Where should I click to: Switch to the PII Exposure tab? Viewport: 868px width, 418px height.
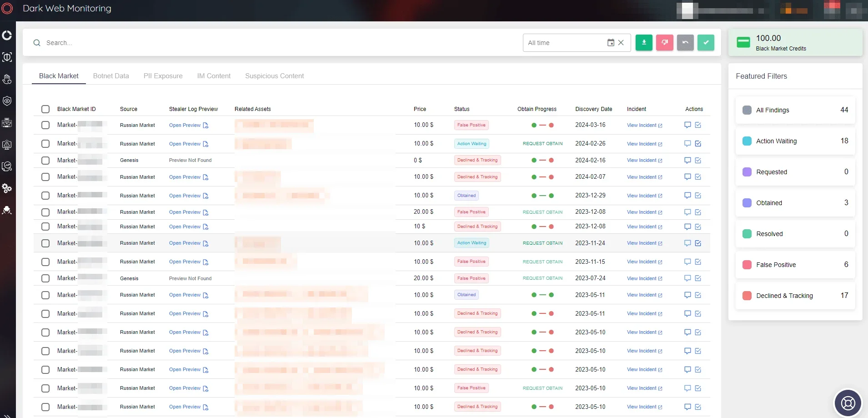click(x=163, y=76)
